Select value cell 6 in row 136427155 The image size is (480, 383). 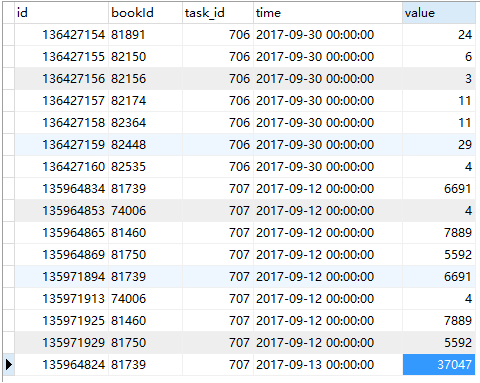[439, 57]
